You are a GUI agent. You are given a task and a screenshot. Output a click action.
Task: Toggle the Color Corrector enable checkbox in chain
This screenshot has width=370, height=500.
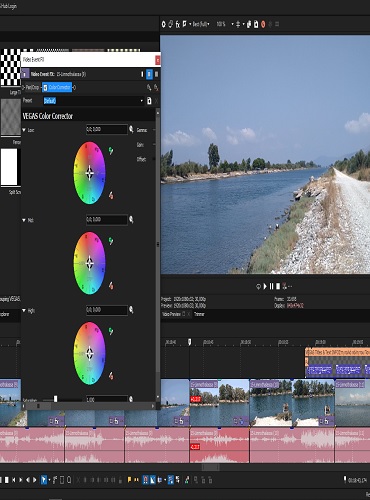tap(45, 87)
